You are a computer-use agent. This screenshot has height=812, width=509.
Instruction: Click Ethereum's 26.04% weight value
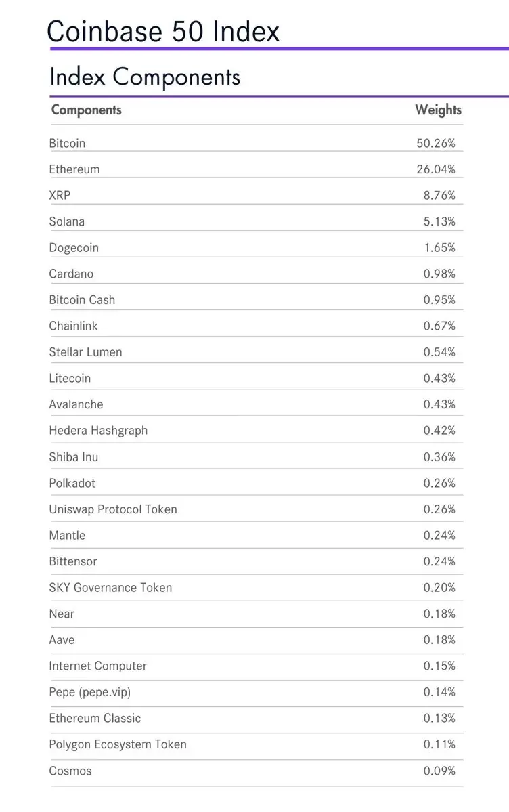[436, 169]
